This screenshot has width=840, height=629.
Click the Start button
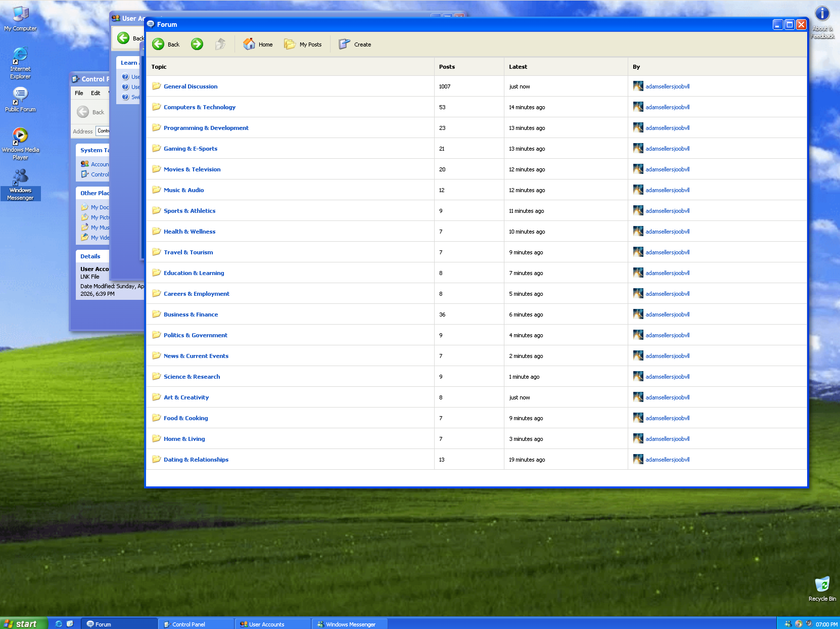pyautogui.click(x=24, y=624)
